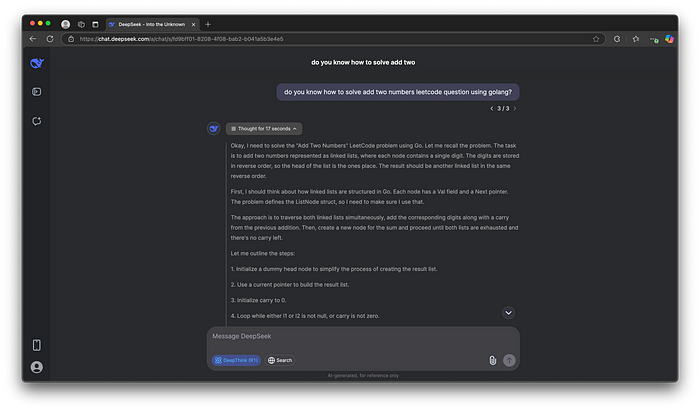Collapse the 'Thought for 17 seconds' section

[264, 129]
